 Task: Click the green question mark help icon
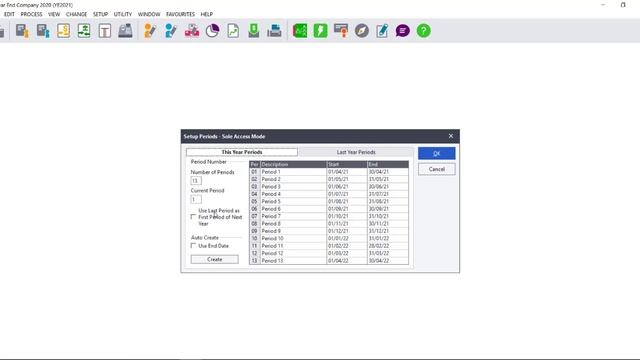point(424,31)
